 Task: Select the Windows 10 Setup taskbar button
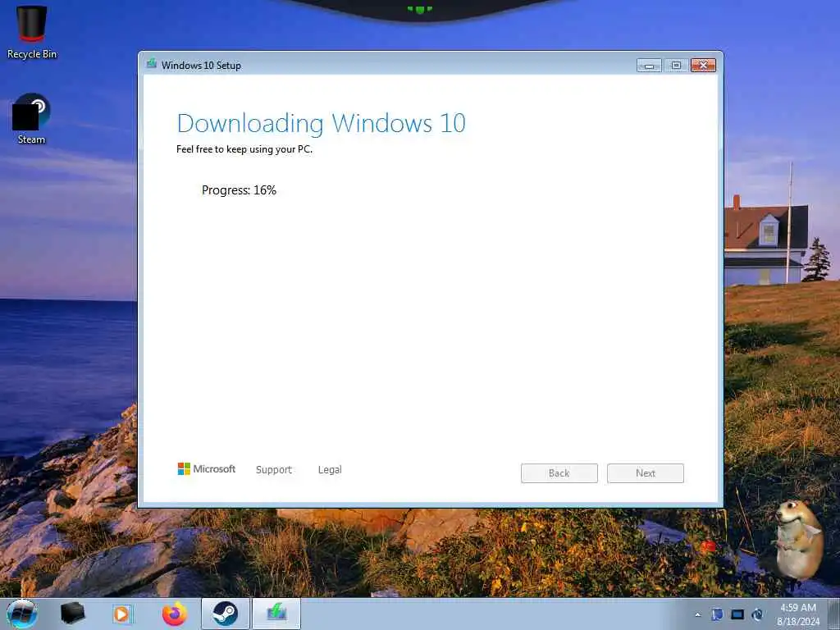(276, 614)
